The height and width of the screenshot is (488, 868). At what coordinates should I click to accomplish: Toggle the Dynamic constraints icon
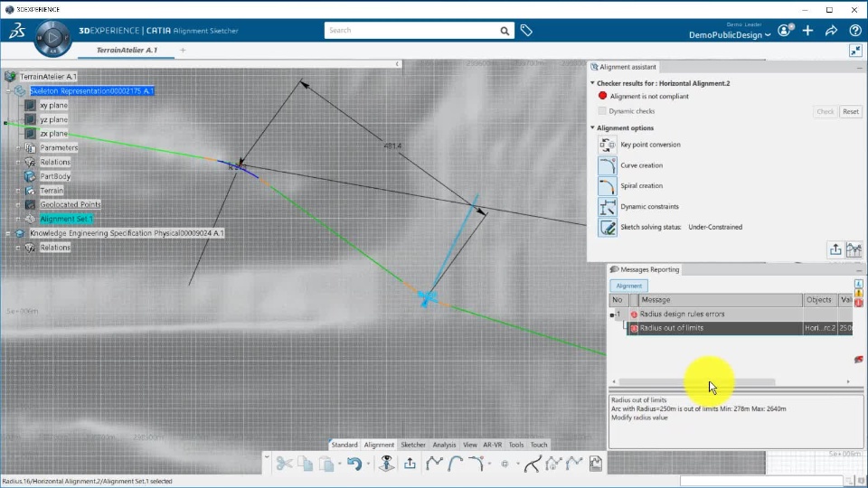click(x=608, y=207)
